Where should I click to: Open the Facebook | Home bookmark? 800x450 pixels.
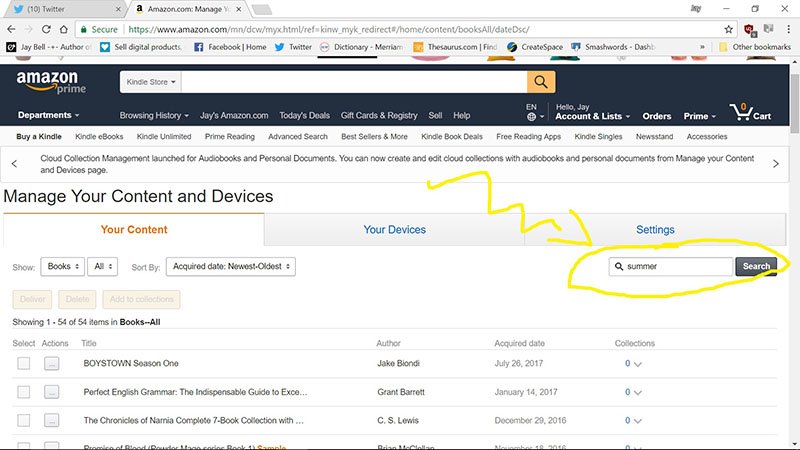231,47
